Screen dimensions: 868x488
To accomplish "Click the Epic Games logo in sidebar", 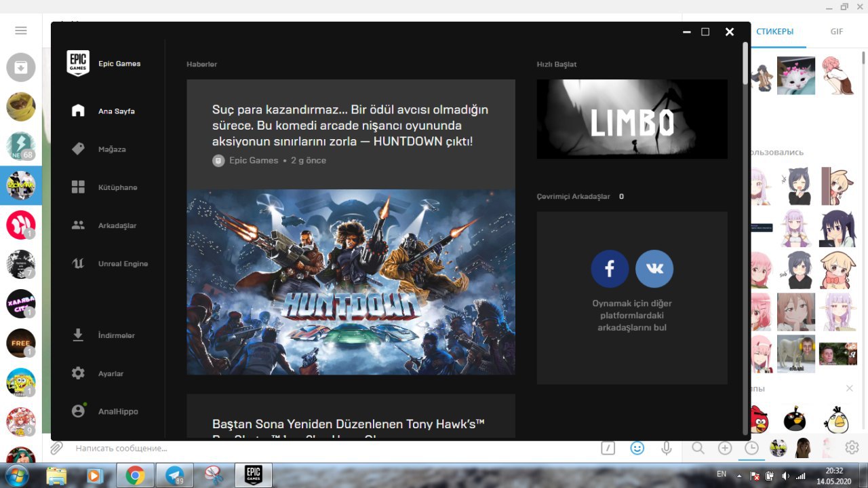I will coord(78,64).
